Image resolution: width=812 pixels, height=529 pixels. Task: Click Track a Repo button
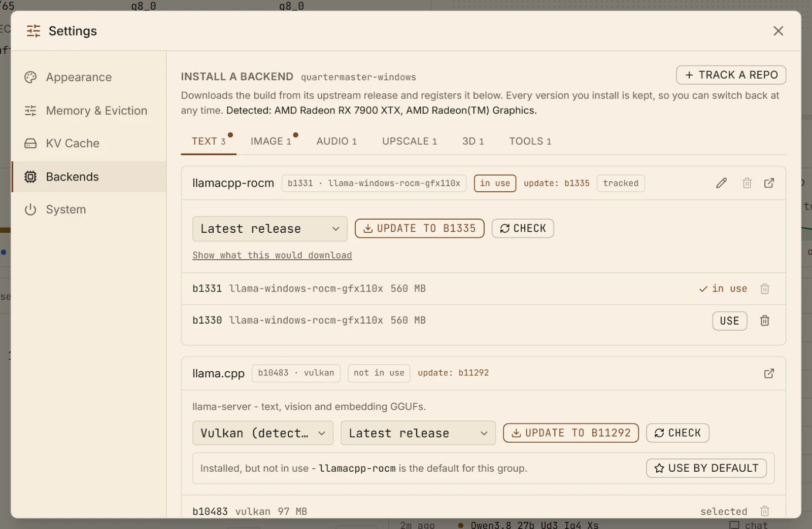pos(731,75)
